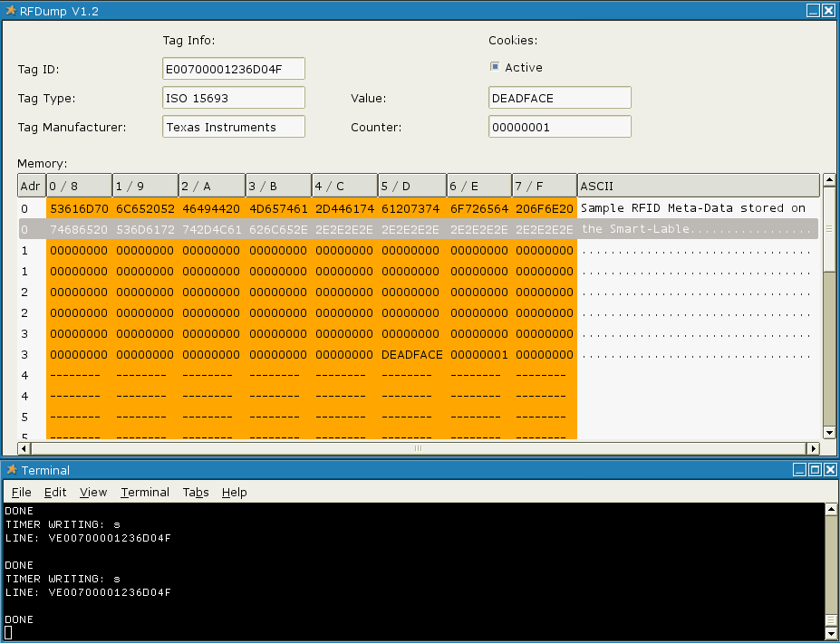This screenshot has width=840, height=643.
Task: Close the RFDump window
Action: [829, 11]
